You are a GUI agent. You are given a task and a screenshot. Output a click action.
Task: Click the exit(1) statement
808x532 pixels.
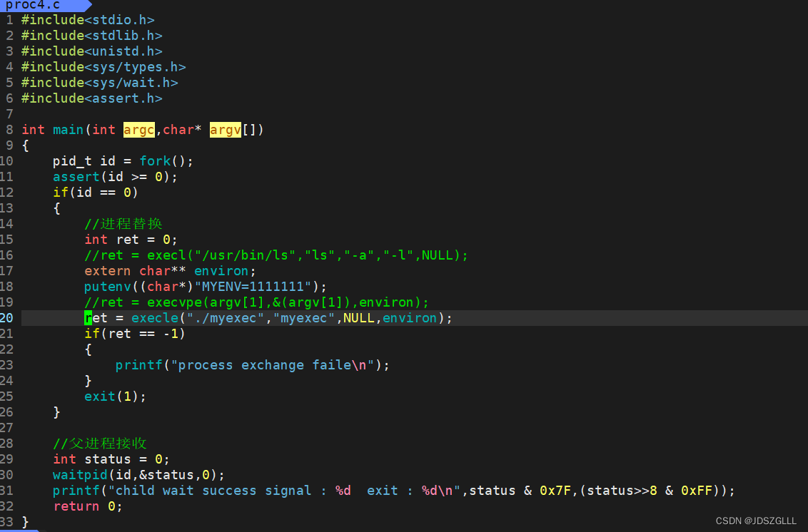[116, 397]
